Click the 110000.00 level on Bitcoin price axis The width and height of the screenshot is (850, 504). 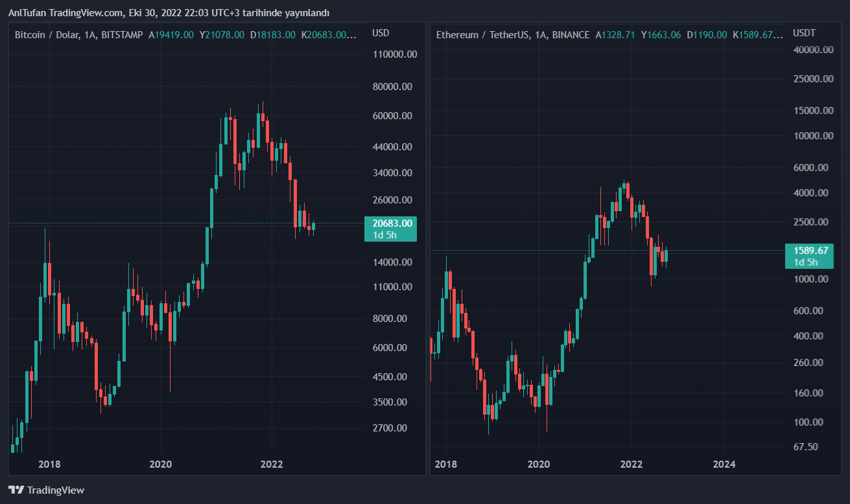tap(395, 54)
